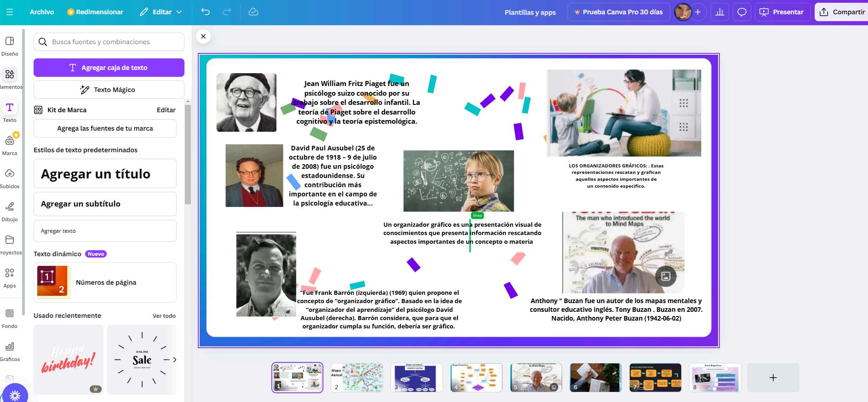Click Redimensionar in the top bar
The height and width of the screenshot is (402, 868).
[95, 12]
